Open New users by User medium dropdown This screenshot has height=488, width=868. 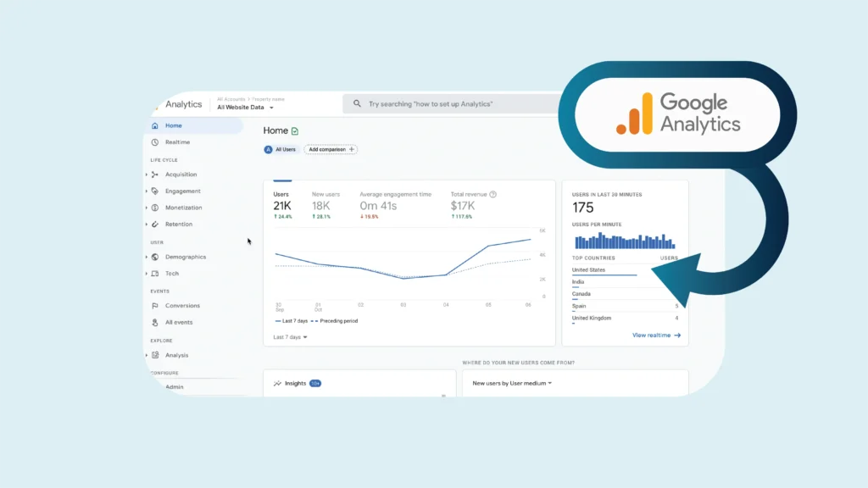[512, 383]
